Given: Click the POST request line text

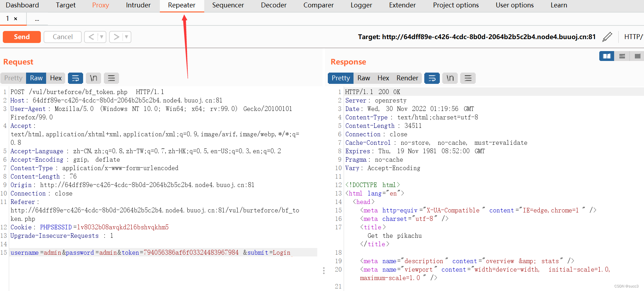Looking at the screenshot, I should pos(87,92).
